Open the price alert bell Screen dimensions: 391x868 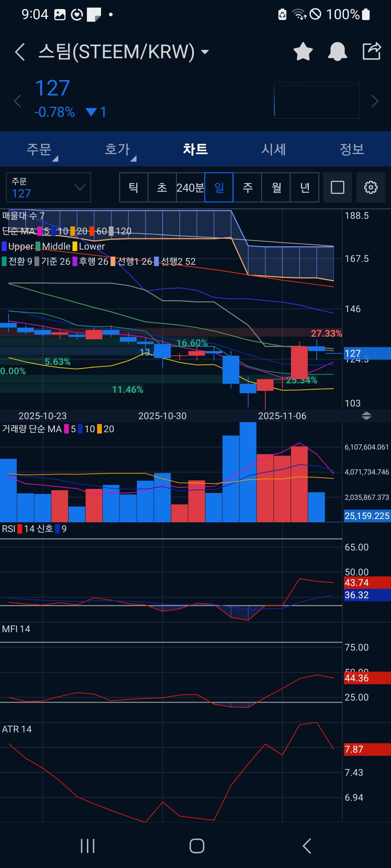337,51
